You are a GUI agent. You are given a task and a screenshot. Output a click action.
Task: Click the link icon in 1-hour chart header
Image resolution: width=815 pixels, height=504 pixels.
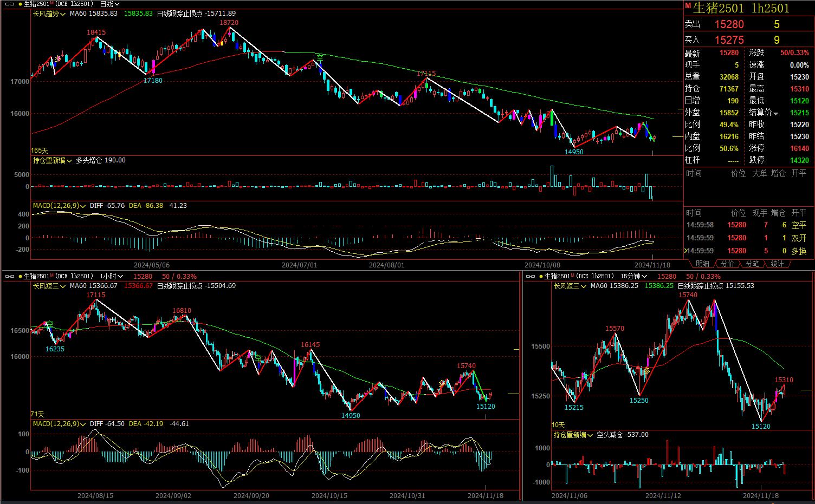(9, 276)
